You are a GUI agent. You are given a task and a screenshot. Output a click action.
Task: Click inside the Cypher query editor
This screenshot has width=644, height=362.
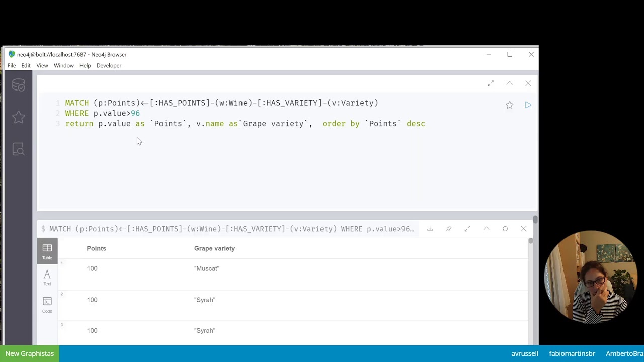[x=282, y=161]
